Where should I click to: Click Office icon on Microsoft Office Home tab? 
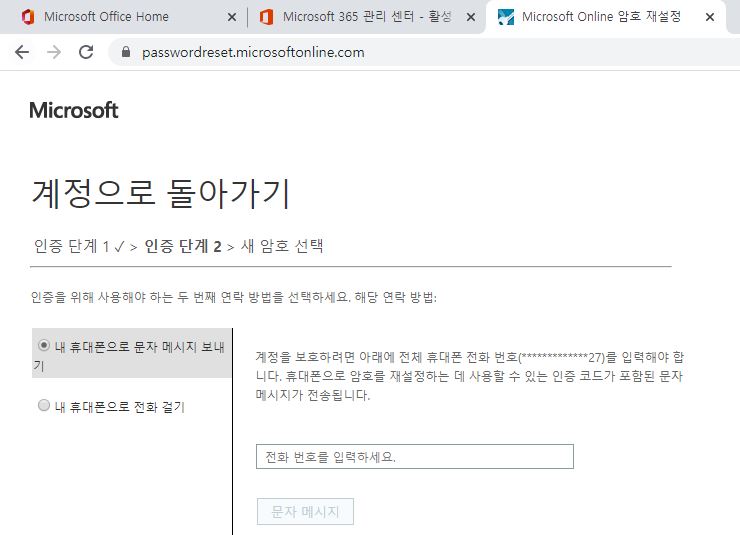coord(28,17)
